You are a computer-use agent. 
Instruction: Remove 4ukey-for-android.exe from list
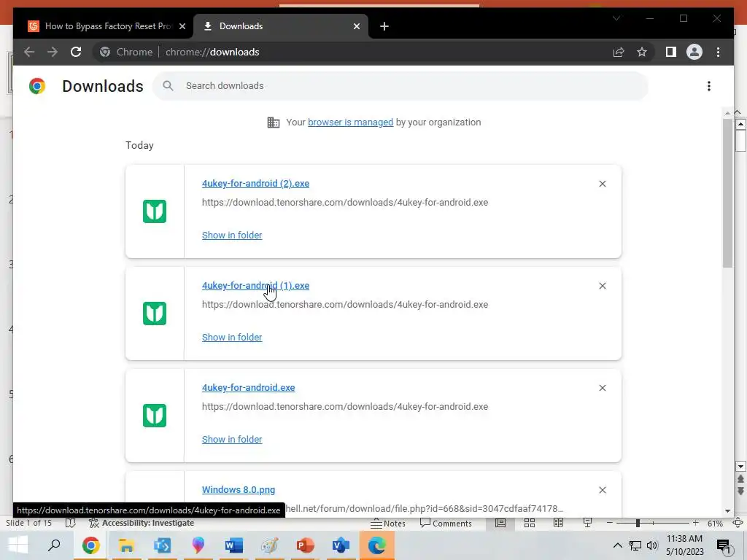click(x=602, y=388)
